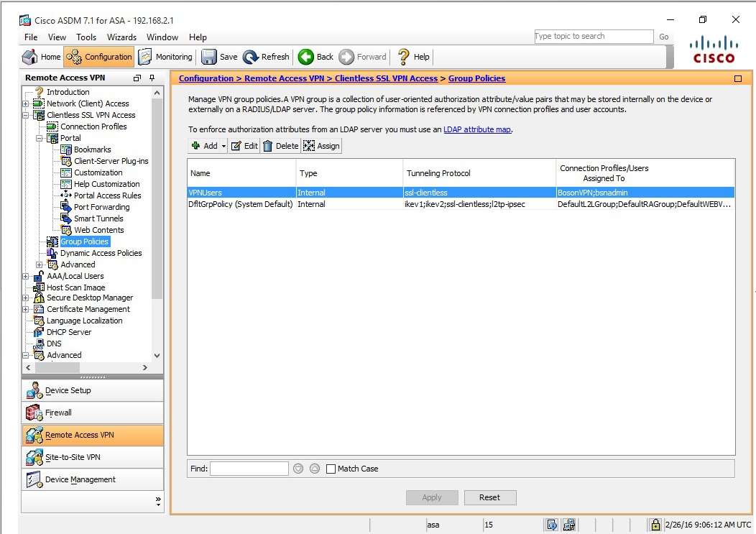The image size is (756, 534).
Task: Click the topic search field
Action: (x=594, y=36)
